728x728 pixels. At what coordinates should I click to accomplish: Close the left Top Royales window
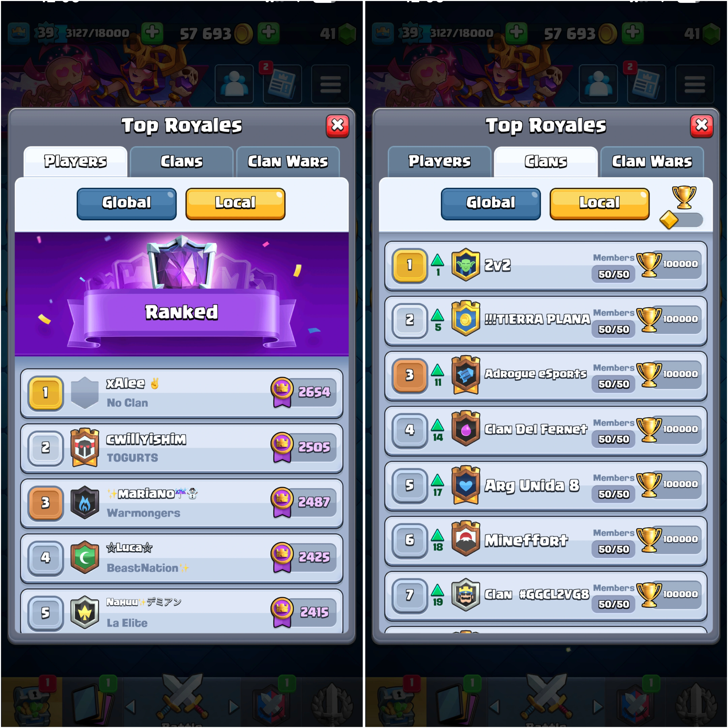tap(337, 126)
